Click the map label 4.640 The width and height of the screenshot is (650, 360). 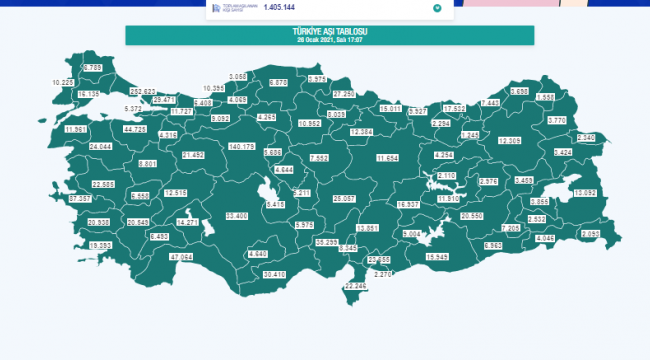[257, 254]
